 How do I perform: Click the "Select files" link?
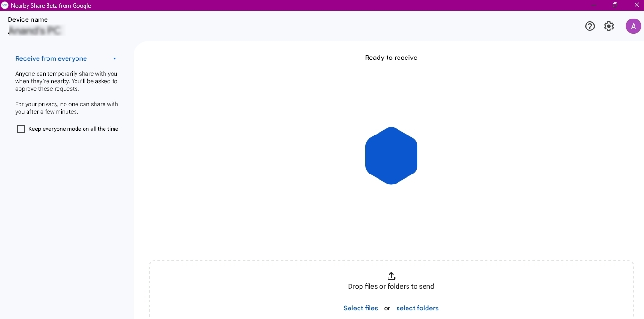(x=360, y=308)
